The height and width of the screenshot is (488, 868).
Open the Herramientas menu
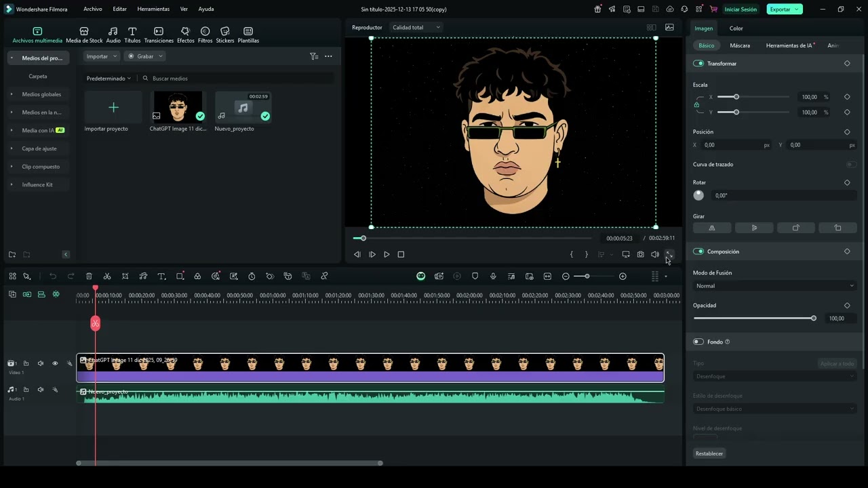[x=153, y=9]
